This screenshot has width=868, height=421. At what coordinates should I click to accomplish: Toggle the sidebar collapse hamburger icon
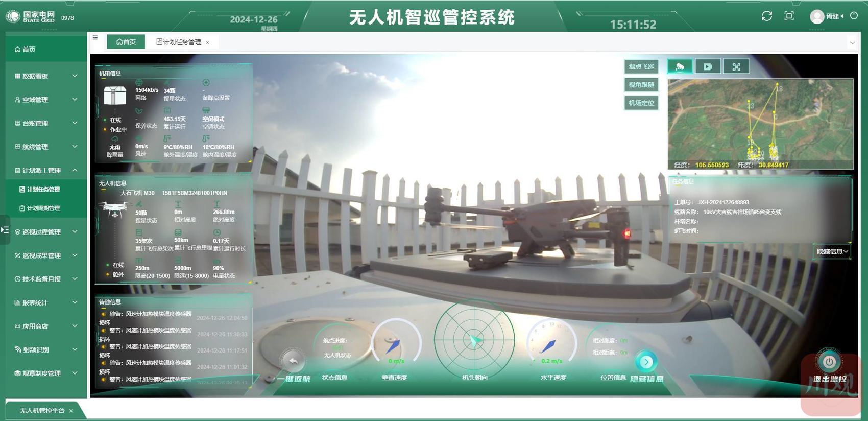click(x=95, y=37)
